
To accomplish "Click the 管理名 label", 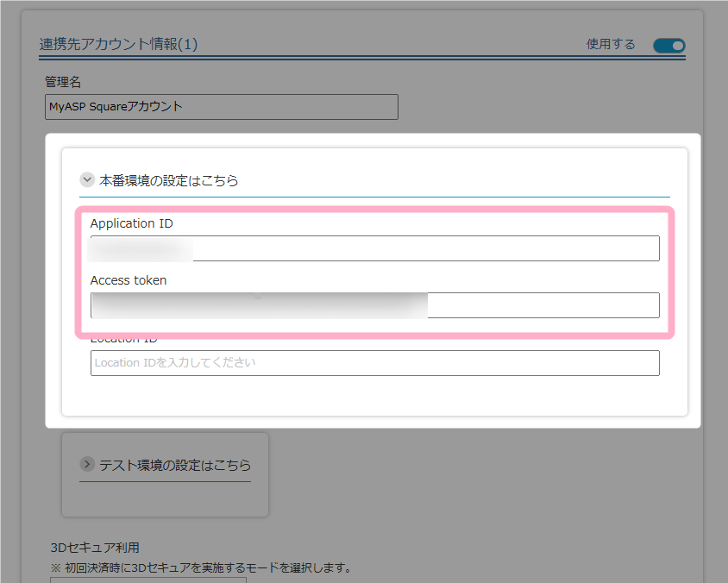I will click(x=62, y=82).
